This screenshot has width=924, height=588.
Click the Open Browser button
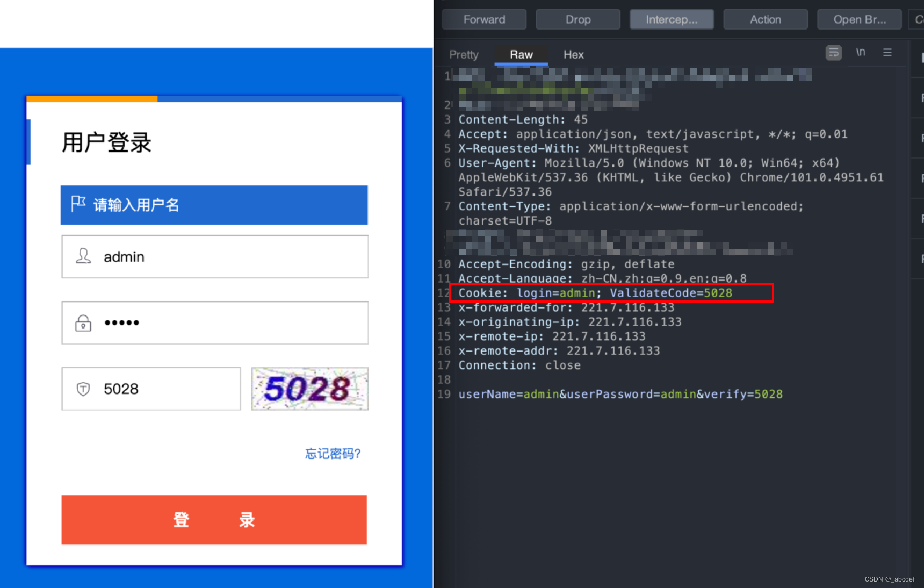point(860,19)
